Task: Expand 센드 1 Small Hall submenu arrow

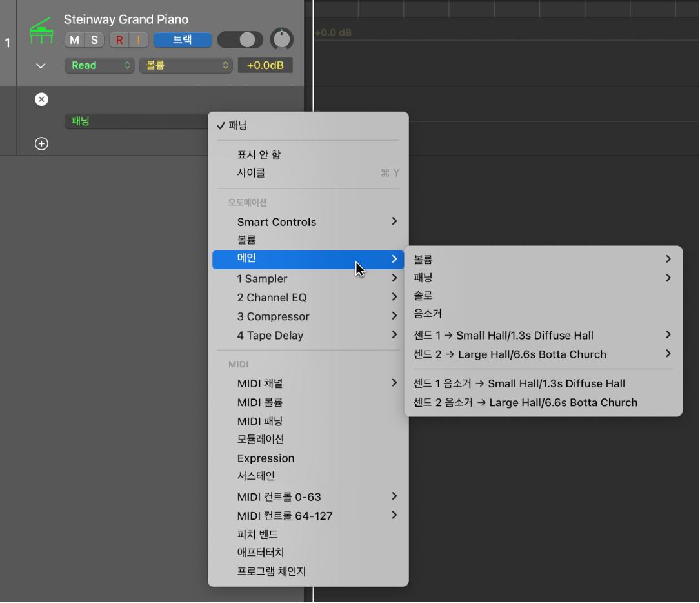Action: click(x=668, y=335)
